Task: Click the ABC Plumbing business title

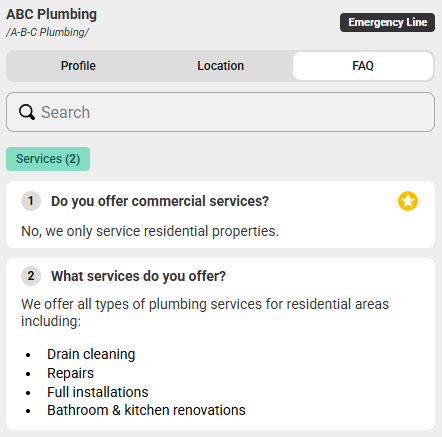Action: [x=51, y=14]
